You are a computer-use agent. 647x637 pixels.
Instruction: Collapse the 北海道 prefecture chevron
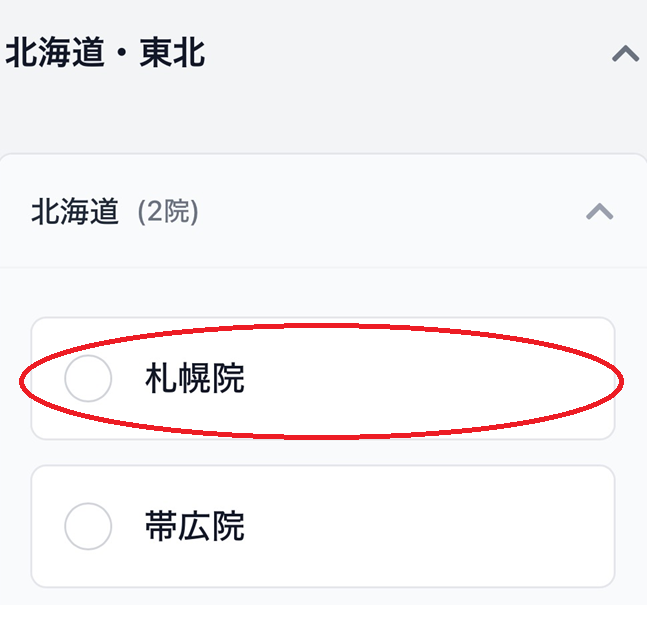pos(599,212)
